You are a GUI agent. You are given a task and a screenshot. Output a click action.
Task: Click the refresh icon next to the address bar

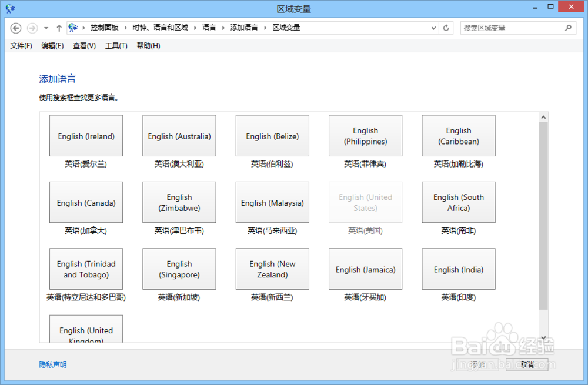[445, 28]
